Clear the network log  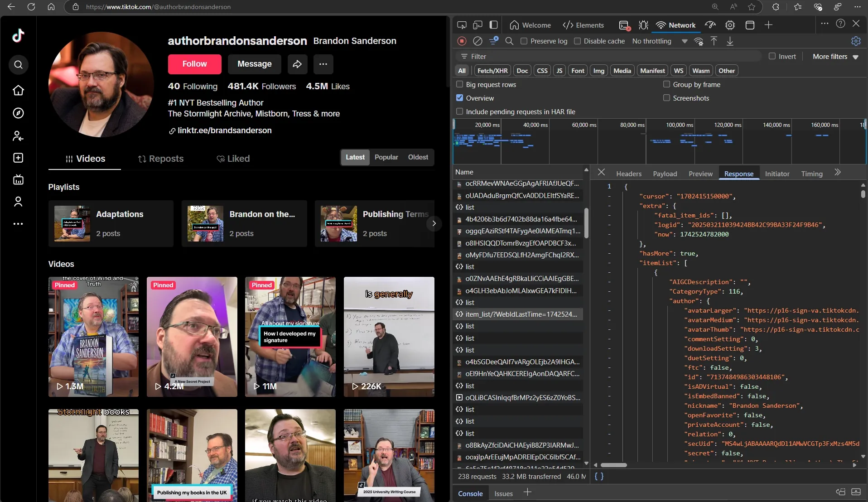pos(477,41)
